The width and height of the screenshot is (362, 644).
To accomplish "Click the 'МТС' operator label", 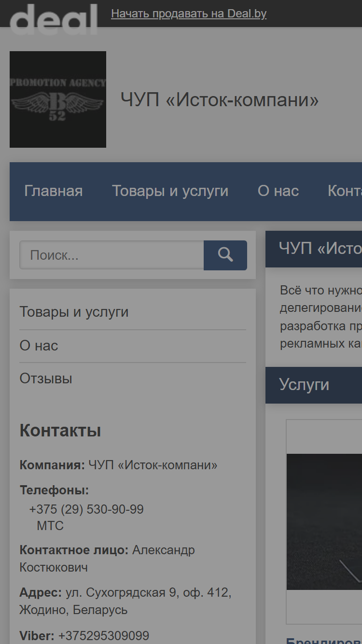I will (50, 526).
